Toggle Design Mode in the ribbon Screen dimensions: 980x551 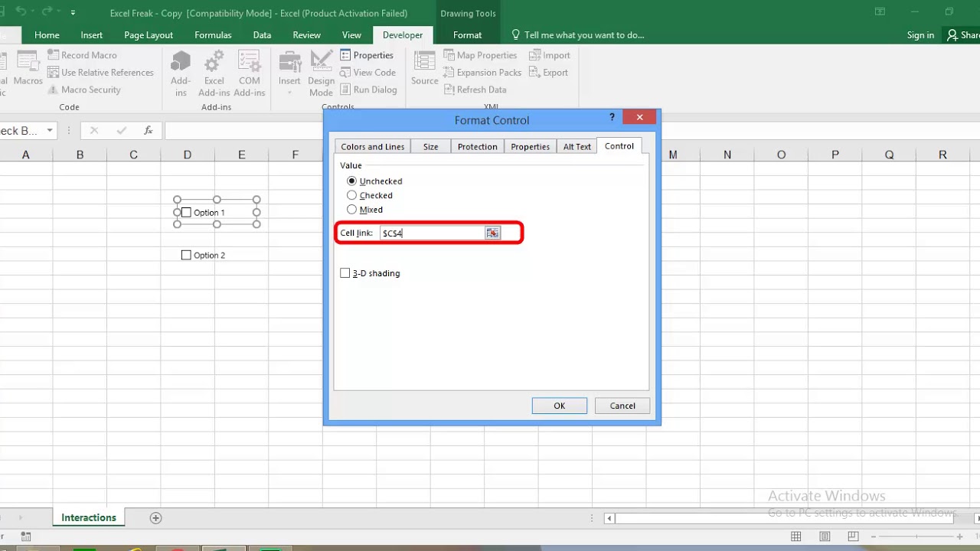click(322, 74)
